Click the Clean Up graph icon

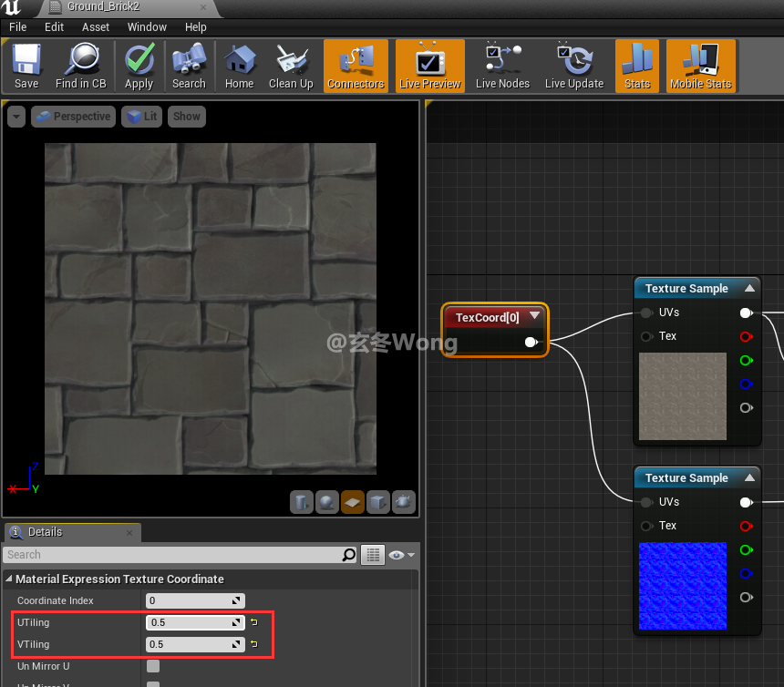(x=291, y=65)
